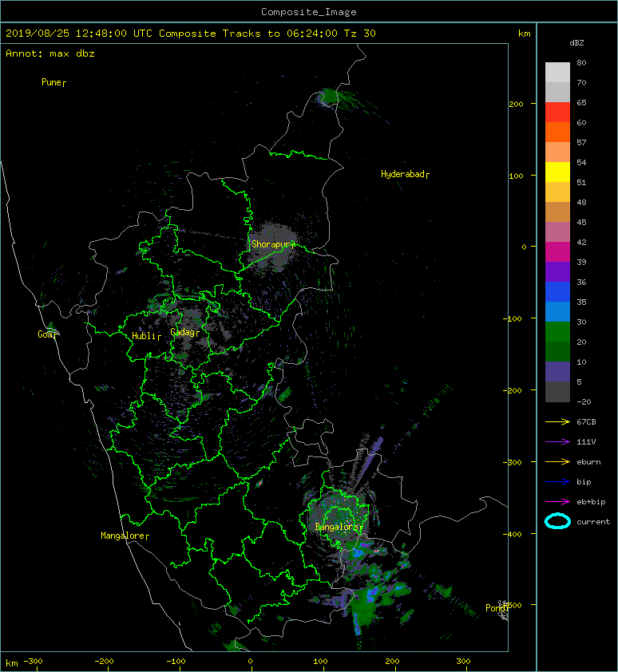Click the 100 mark on horizontal axis

[320, 662]
